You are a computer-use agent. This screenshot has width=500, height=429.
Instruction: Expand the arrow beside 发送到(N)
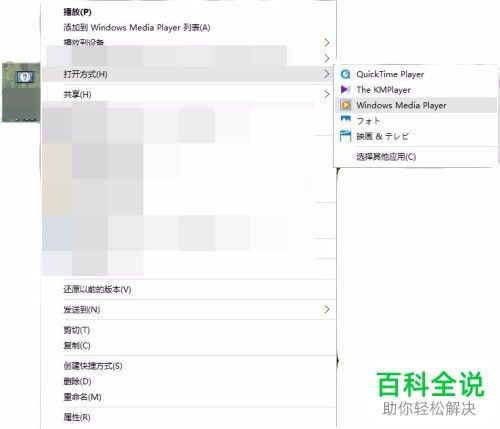(327, 310)
